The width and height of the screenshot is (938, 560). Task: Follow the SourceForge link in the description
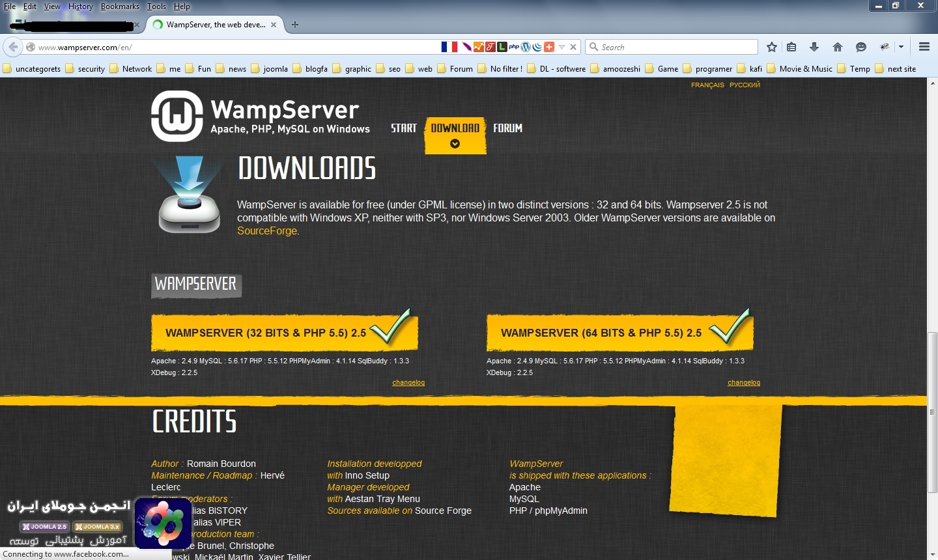267,231
